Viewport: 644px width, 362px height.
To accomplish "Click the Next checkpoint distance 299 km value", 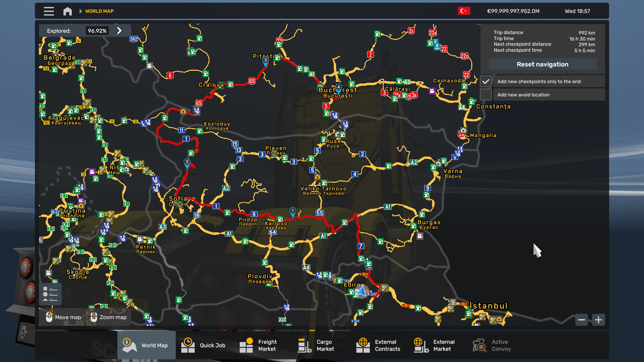I will [x=587, y=45].
